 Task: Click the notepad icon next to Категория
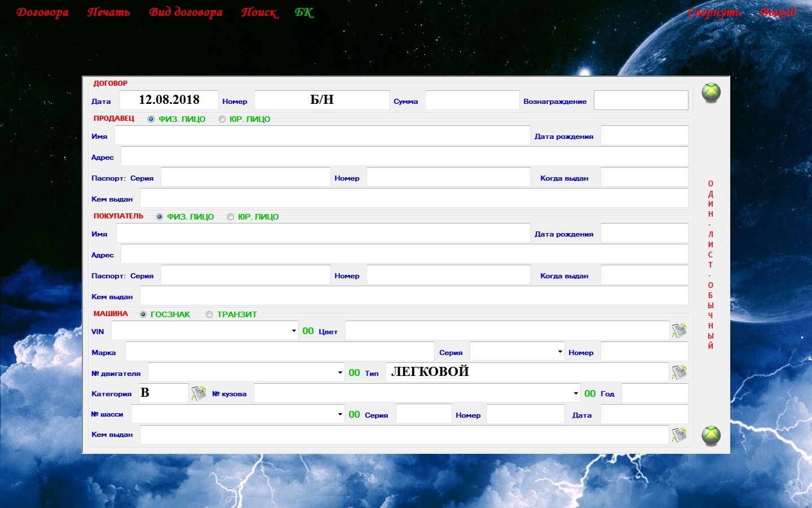click(199, 393)
